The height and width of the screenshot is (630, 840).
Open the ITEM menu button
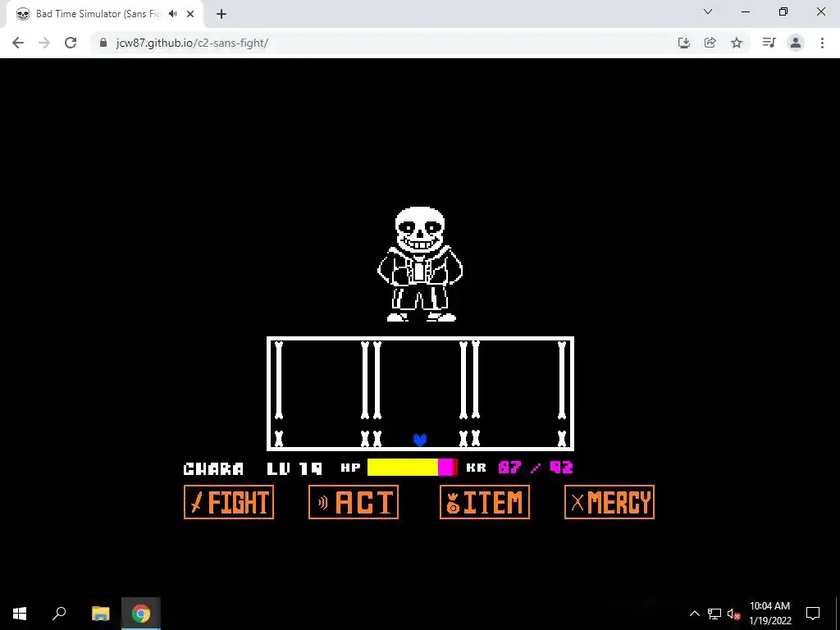[x=485, y=502]
